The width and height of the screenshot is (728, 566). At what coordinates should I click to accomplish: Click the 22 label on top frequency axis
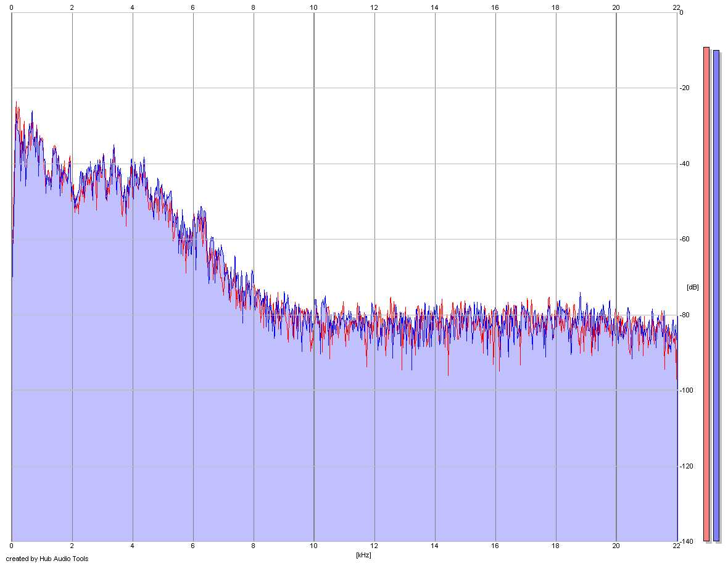coord(676,7)
